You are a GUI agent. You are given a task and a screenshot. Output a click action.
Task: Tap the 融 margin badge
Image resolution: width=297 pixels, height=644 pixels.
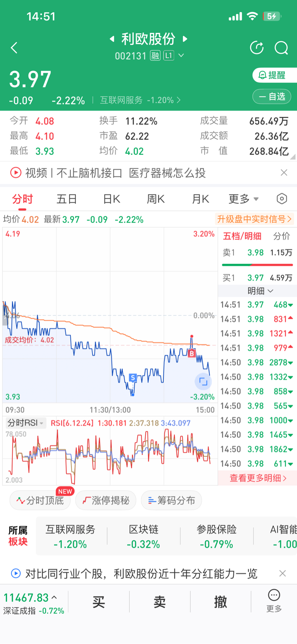pyautogui.click(x=155, y=56)
